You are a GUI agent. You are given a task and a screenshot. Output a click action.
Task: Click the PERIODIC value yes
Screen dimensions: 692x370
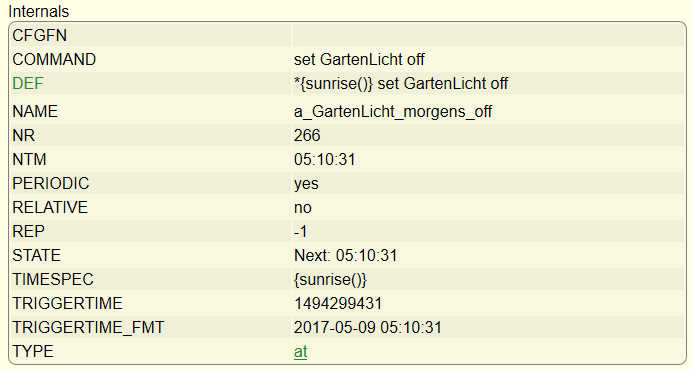click(306, 184)
